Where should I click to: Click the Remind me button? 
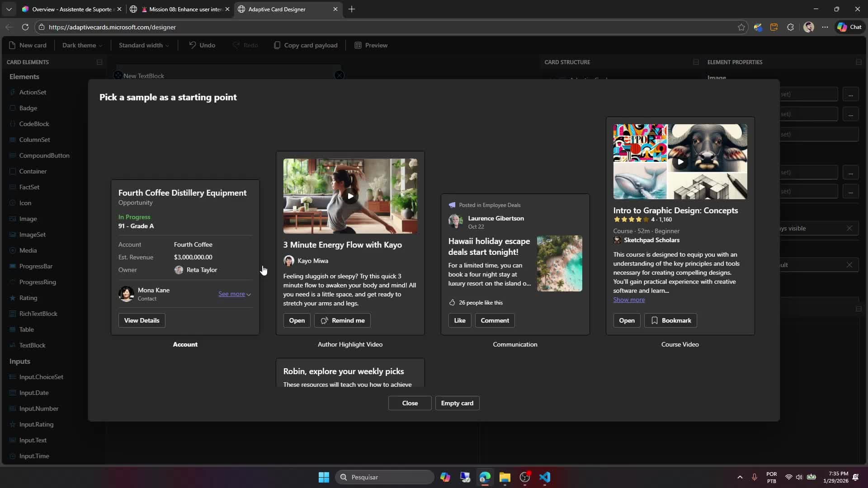point(342,320)
